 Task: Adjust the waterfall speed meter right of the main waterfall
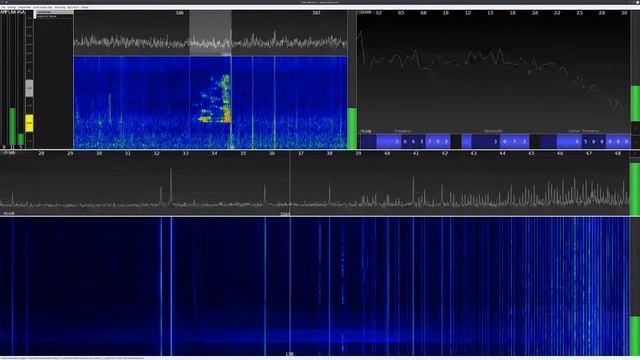(x=635, y=286)
